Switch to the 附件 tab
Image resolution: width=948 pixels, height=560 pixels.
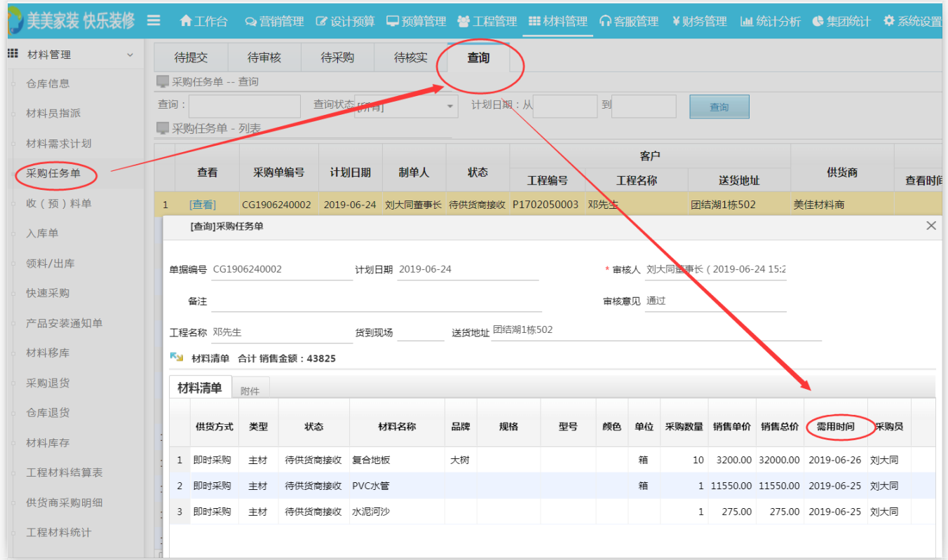pos(250,391)
